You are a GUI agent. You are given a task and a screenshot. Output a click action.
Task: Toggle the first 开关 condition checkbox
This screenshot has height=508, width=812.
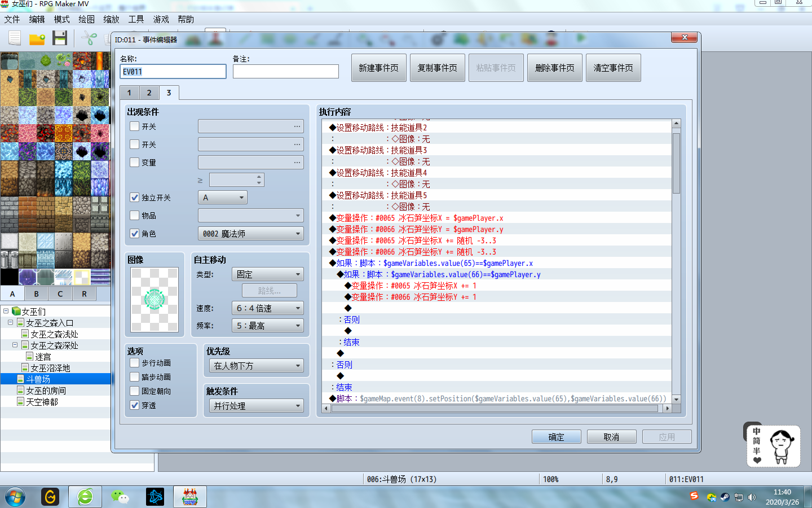coord(135,126)
